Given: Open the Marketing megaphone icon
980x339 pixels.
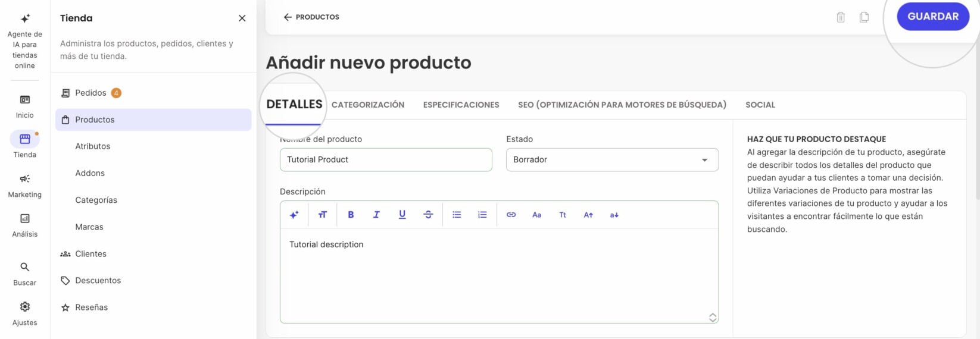Looking at the screenshot, I should 25,179.
